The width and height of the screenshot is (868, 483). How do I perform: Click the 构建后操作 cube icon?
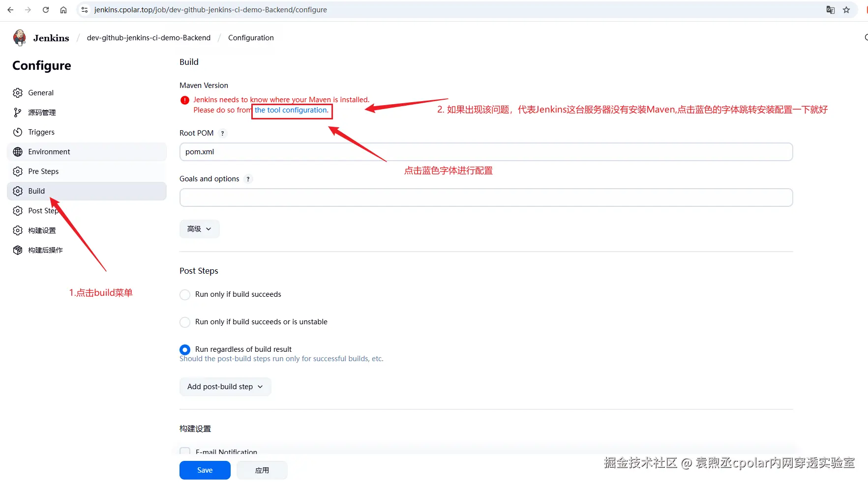(18, 250)
